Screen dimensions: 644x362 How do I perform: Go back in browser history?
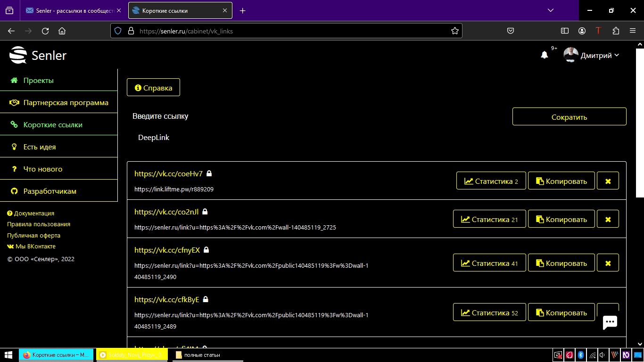(x=11, y=31)
